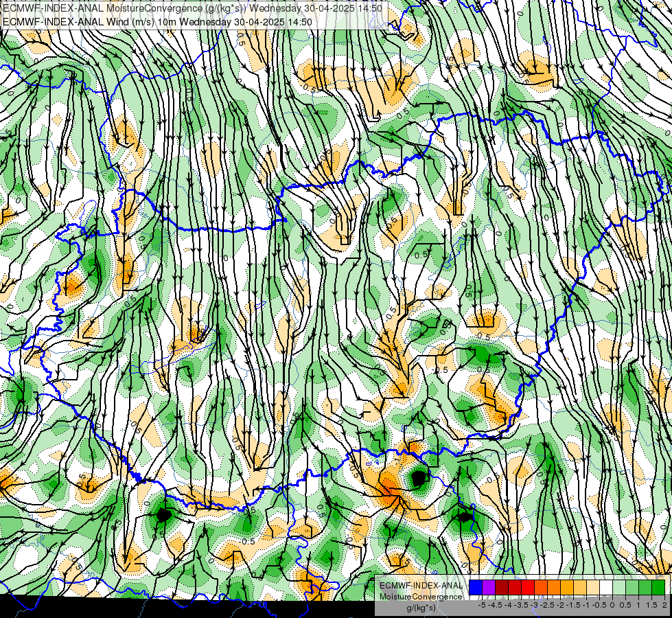Pick the light green swatch between 0.5 and 1

coord(632,587)
